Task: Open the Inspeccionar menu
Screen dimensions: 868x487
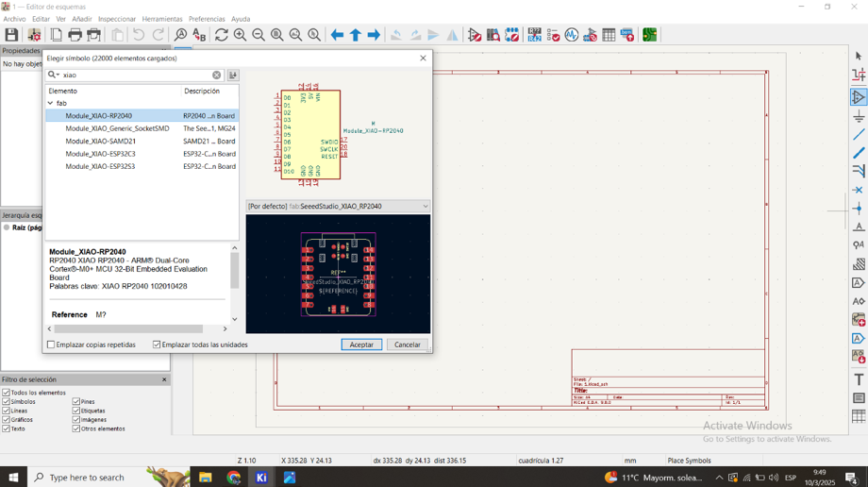Action: coord(117,19)
